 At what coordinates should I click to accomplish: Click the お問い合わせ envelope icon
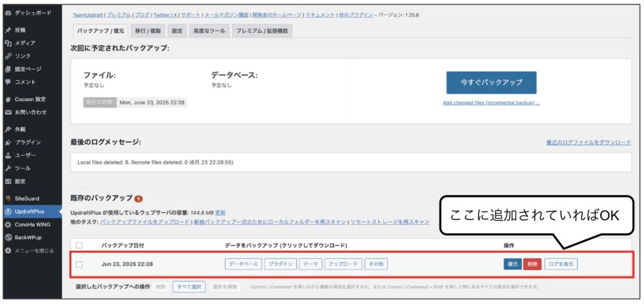point(8,112)
